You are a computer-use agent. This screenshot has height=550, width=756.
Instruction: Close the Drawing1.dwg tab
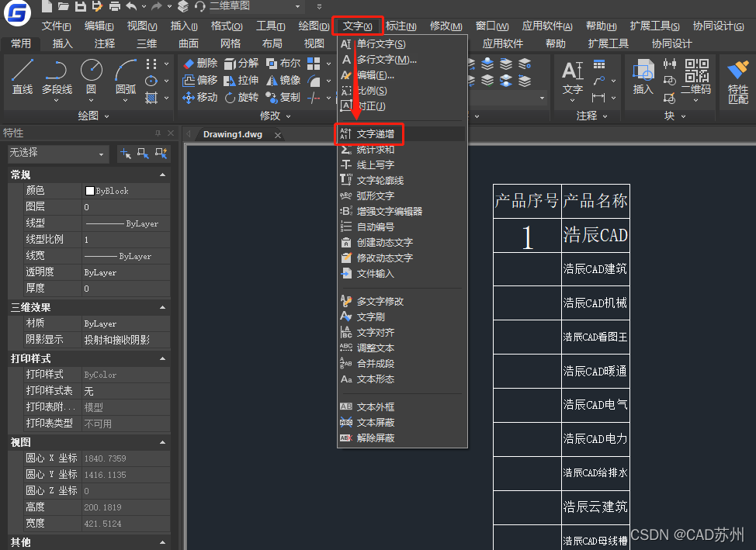pyautogui.click(x=278, y=135)
